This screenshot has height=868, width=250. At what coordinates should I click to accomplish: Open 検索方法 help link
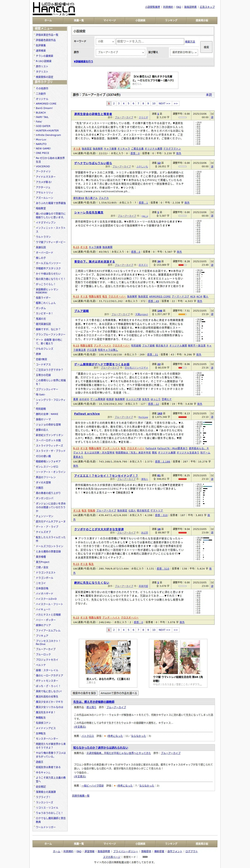tap(190, 42)
